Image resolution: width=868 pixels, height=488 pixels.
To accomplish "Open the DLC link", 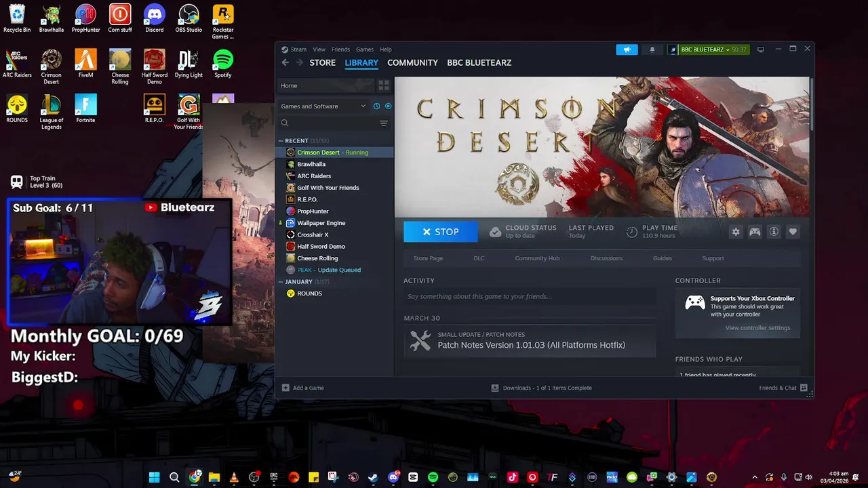I will click(x=479, y=258).
